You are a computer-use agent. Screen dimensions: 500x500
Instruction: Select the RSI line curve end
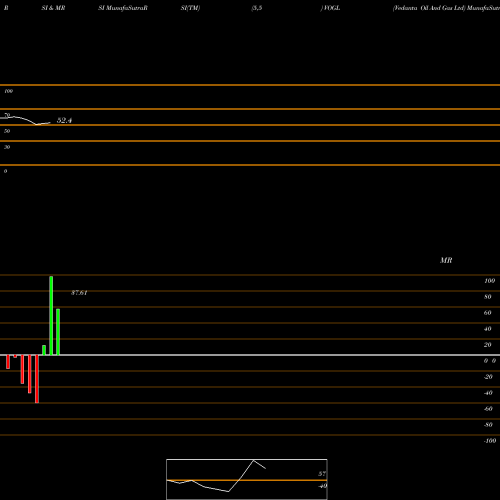click(50, 123)
